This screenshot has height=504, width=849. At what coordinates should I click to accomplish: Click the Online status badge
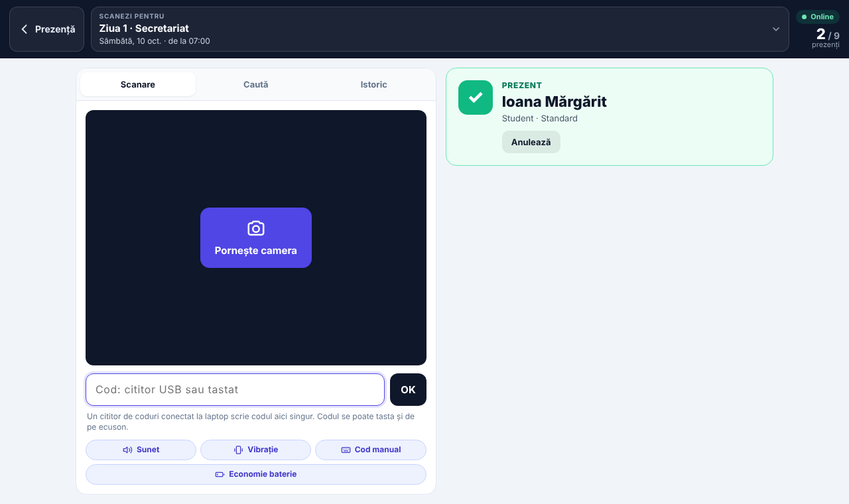[818, 17]
